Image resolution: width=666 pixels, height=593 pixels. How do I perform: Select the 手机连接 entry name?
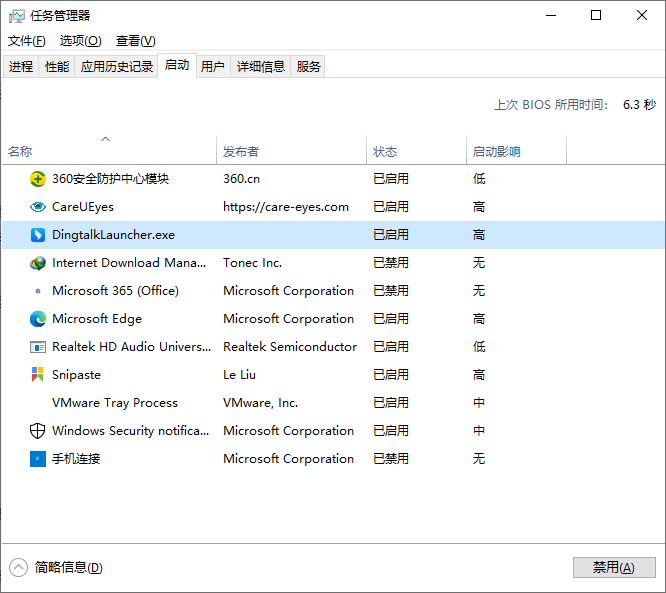pos(76,459)
